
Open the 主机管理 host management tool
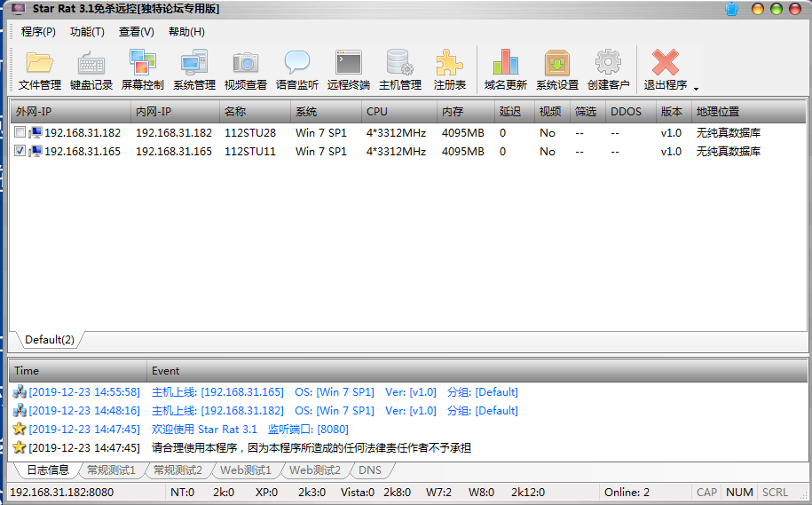[x=399, y=70]
